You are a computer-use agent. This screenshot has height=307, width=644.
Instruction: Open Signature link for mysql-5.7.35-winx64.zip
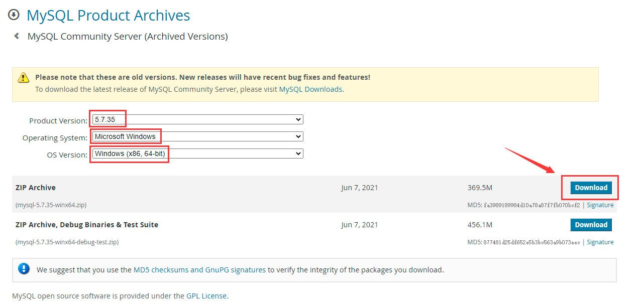tap(600, 205)
